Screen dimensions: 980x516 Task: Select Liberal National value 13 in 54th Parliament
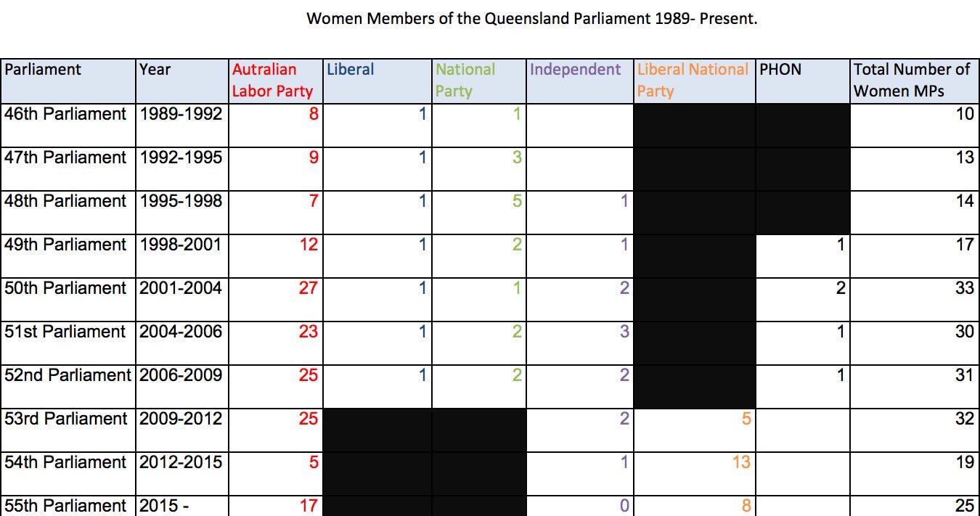click(741, 462)
